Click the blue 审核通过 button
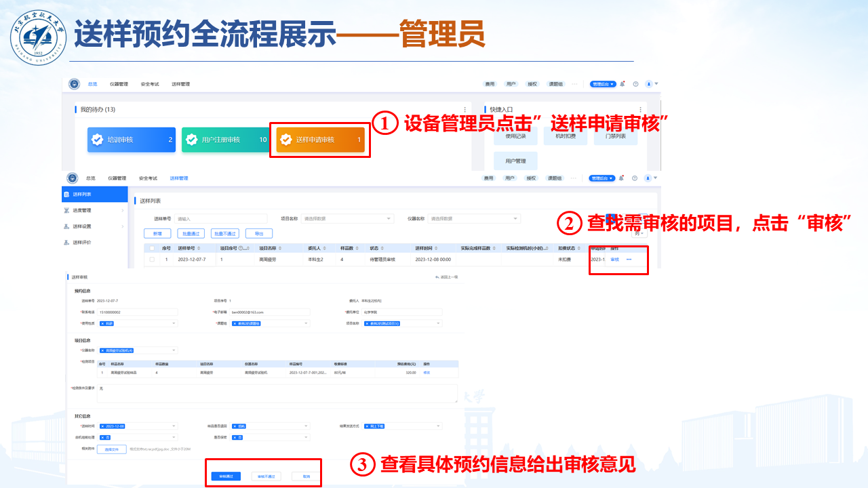This screenshot has height=488, width=868. tap(226, 476)
